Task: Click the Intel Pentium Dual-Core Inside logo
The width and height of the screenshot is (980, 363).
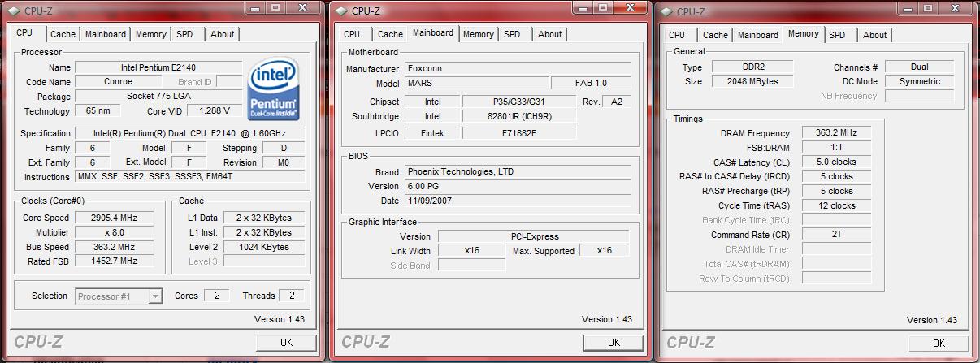Action: tap(275, 89)
